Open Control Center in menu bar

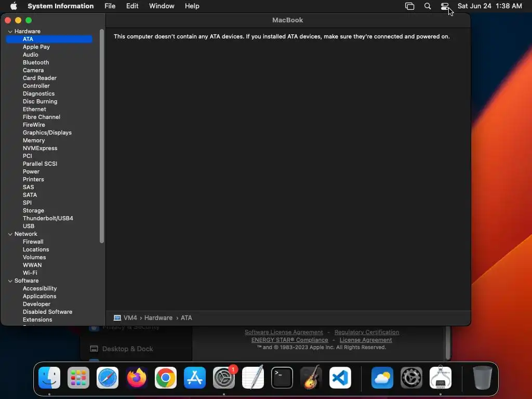pos(445,6)
